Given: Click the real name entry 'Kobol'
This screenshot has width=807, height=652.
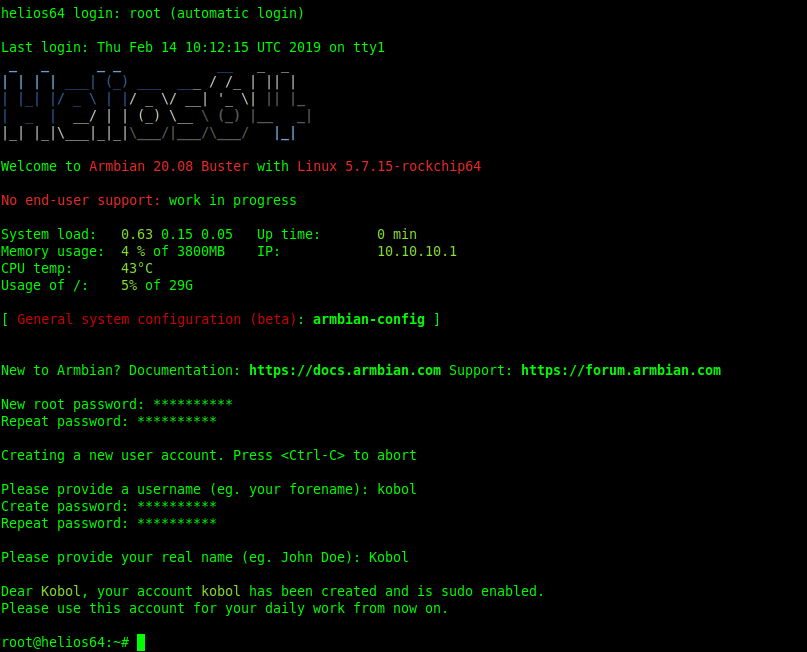Looking at the screenshot, I should [389, 557].
